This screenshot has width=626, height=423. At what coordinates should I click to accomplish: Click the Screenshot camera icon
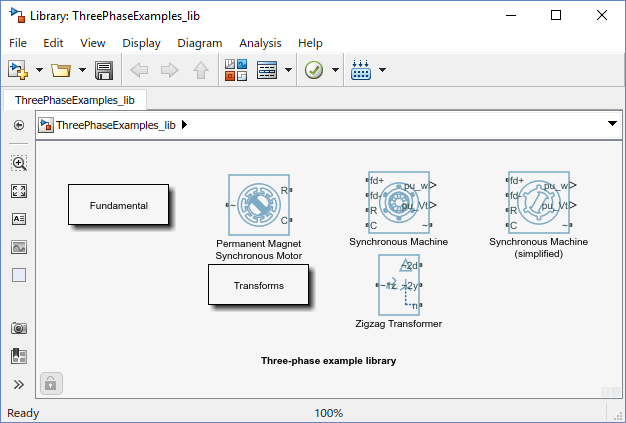click(x=19, y=328)
